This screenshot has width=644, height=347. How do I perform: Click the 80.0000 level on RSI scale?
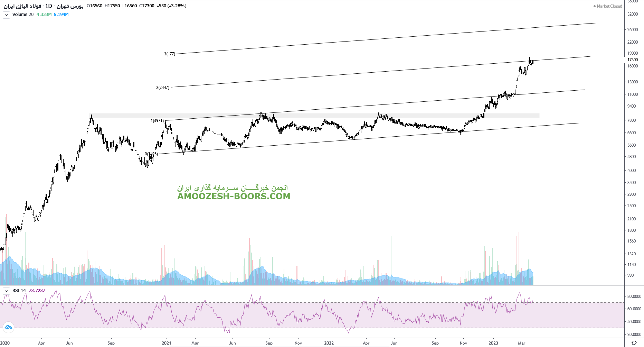click(634, 296)
